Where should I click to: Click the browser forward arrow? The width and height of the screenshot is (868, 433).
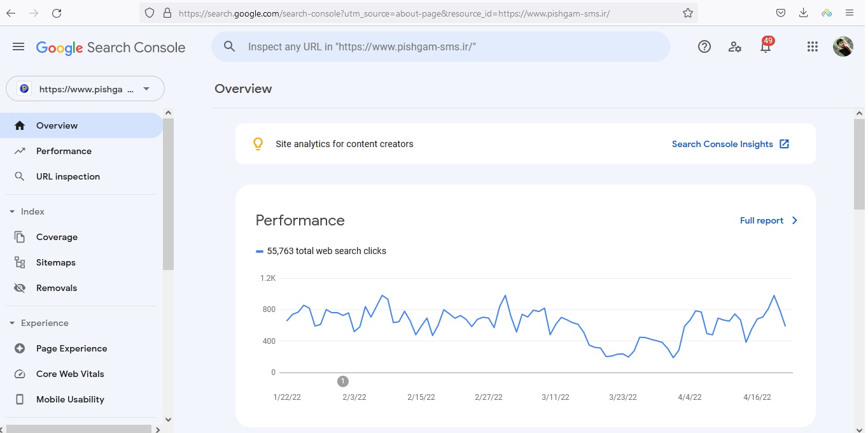34,13
